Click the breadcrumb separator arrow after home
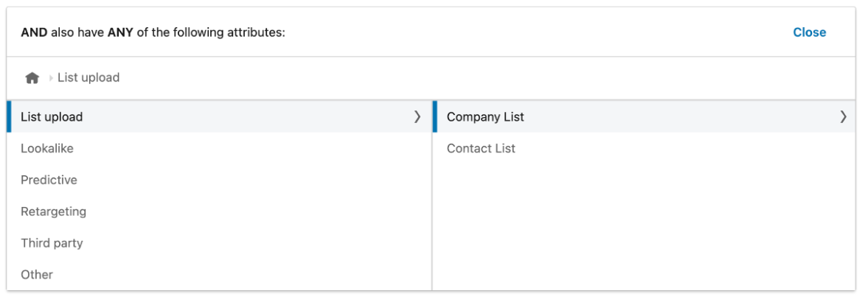The height and width of the screenshot is (302, 868). tap(51, 78)
